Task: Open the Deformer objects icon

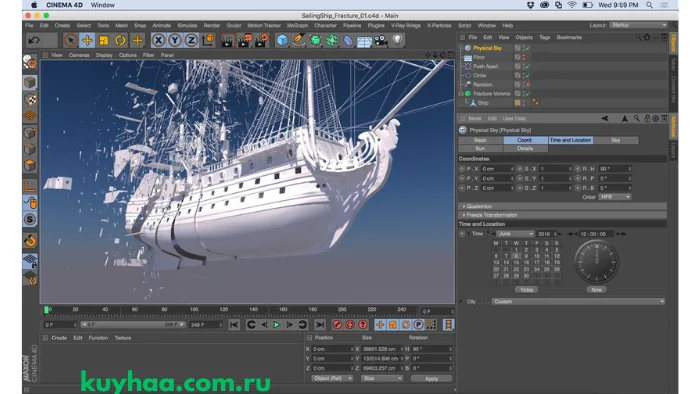Action: pos(348,41)
